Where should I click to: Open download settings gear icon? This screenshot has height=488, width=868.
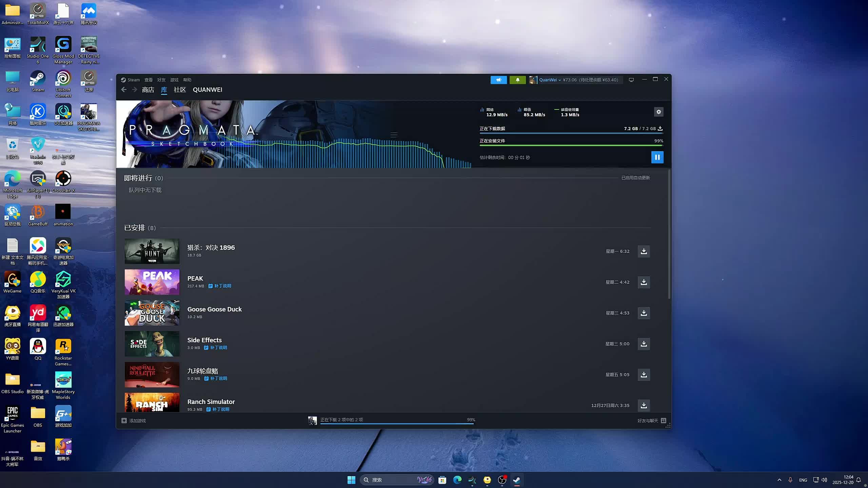(658, 112)
